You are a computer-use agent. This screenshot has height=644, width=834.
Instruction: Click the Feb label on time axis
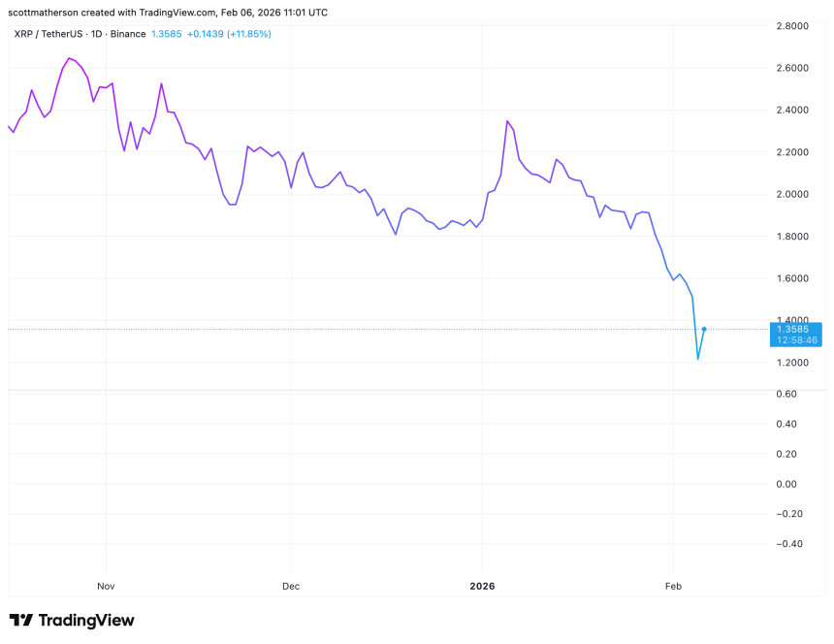(673, 586)
